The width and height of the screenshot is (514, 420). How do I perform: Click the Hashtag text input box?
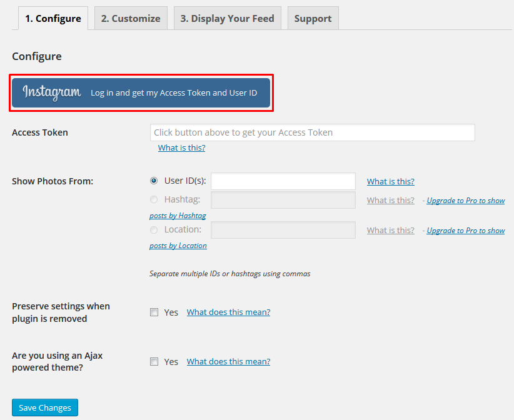pos(283,200)
